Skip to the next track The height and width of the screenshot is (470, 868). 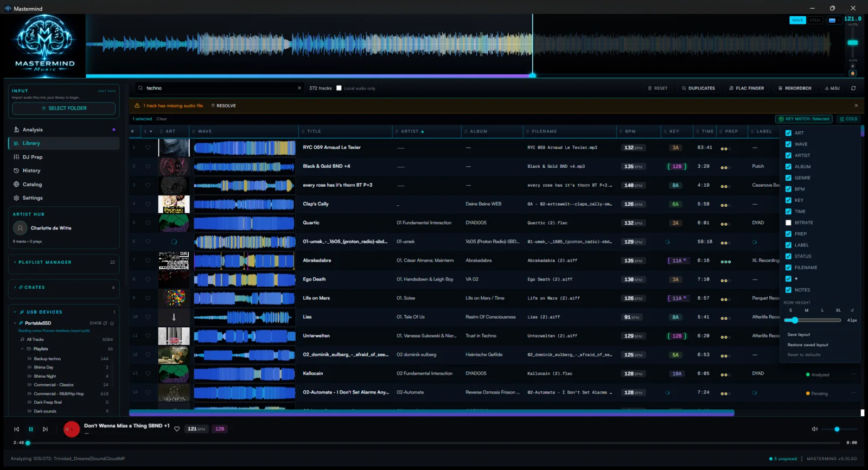(45, 429)
